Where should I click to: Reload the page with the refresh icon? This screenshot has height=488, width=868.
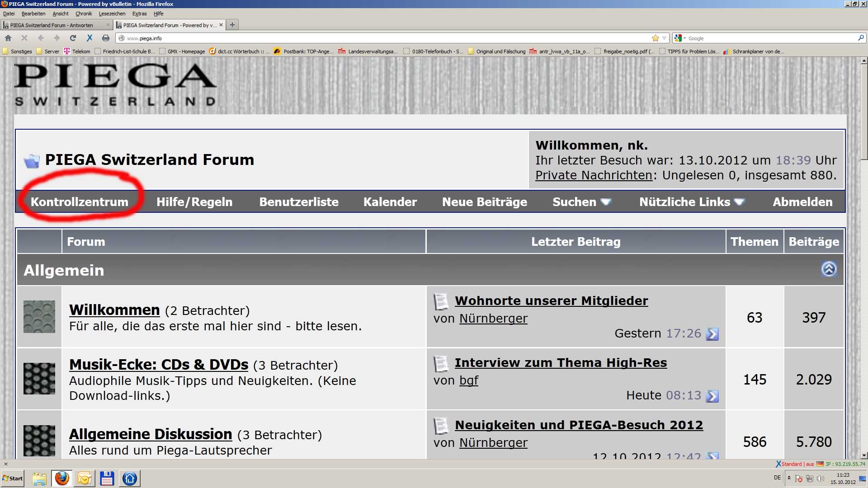(73, 38)
